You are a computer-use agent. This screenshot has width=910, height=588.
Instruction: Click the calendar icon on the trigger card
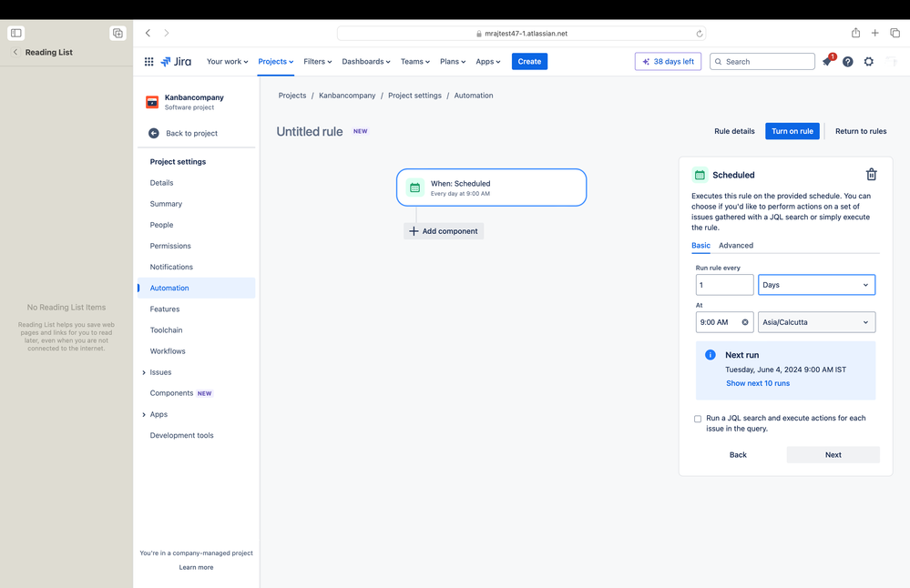pos(415,188)
